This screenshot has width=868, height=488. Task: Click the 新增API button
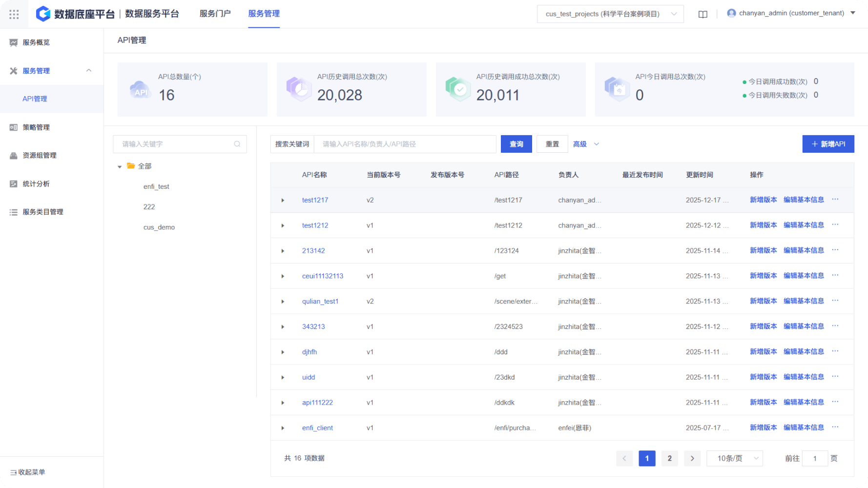pyautogui.click(x=828, y=144)
